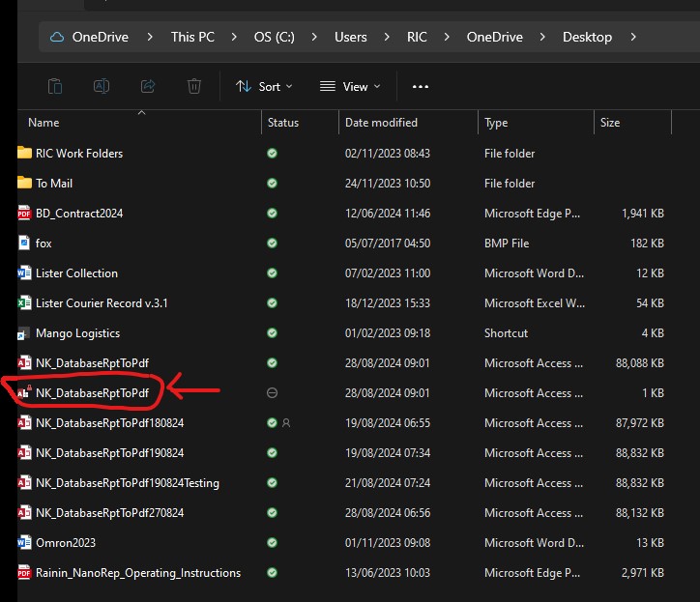700x602 pixels.
Task: Click the Paste clipboard icon in toolbar
Action: 55,86
